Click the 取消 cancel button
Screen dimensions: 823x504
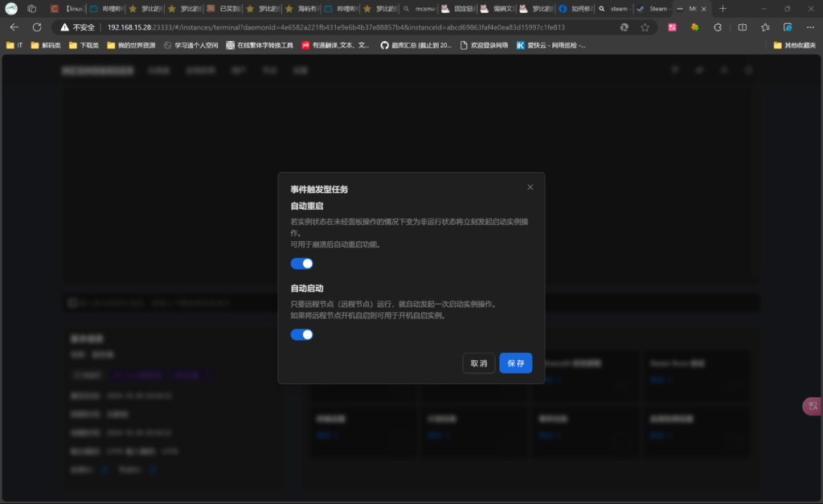click(479, 363)
